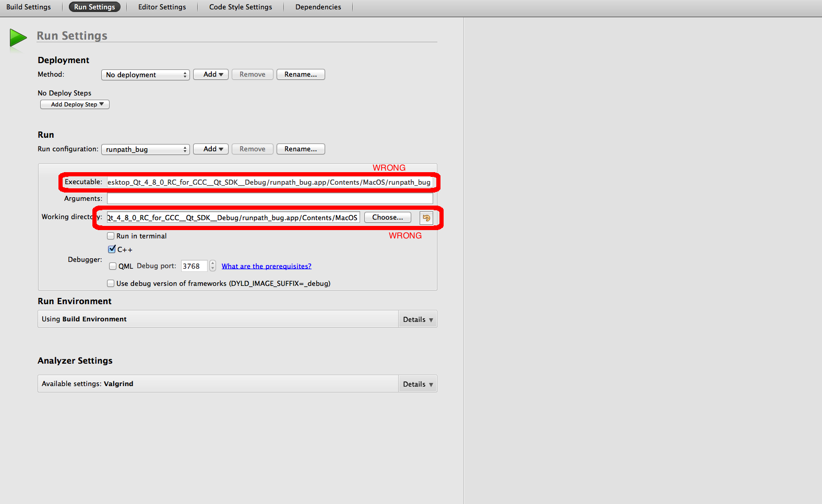This screenshot has height=504, width=822.
Task: Click the green Run Settings arrow icon
Action: (18, 38)
